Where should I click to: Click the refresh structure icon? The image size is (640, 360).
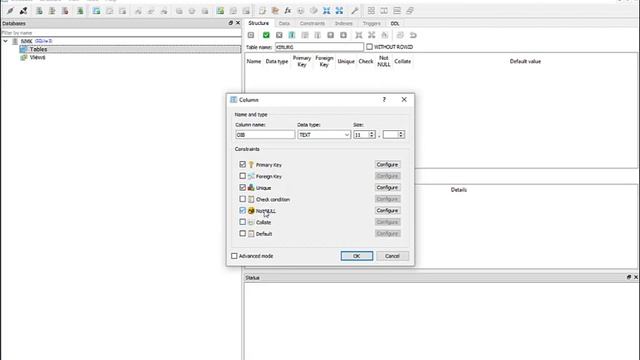251,35
